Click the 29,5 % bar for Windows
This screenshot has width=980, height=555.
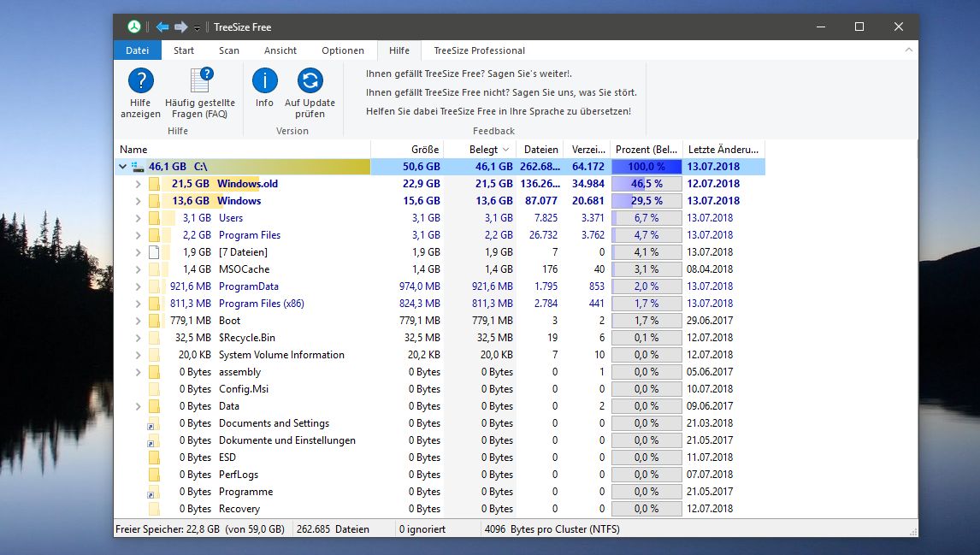(646, 201)
